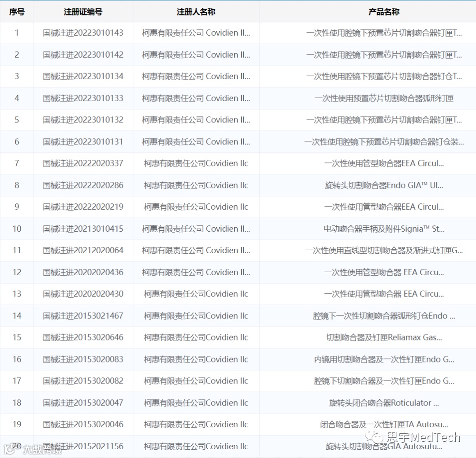Click registrant name in row 18
Screen dimensions: 476x458
[x=196, y=403]
